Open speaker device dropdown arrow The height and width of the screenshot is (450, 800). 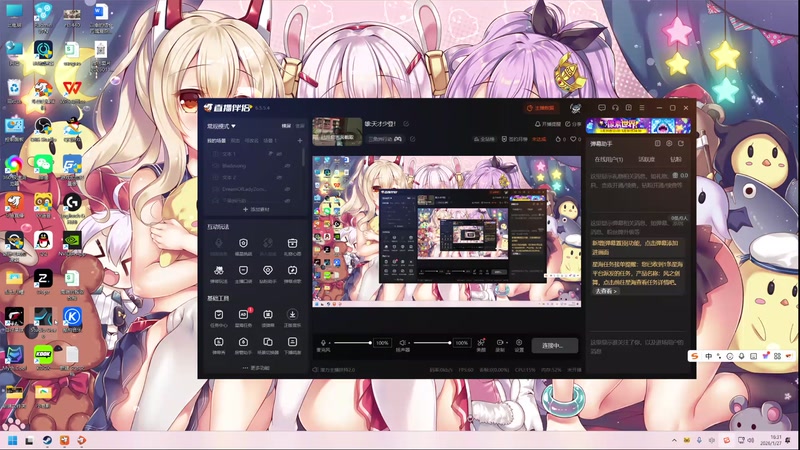[x=409, y=343]
